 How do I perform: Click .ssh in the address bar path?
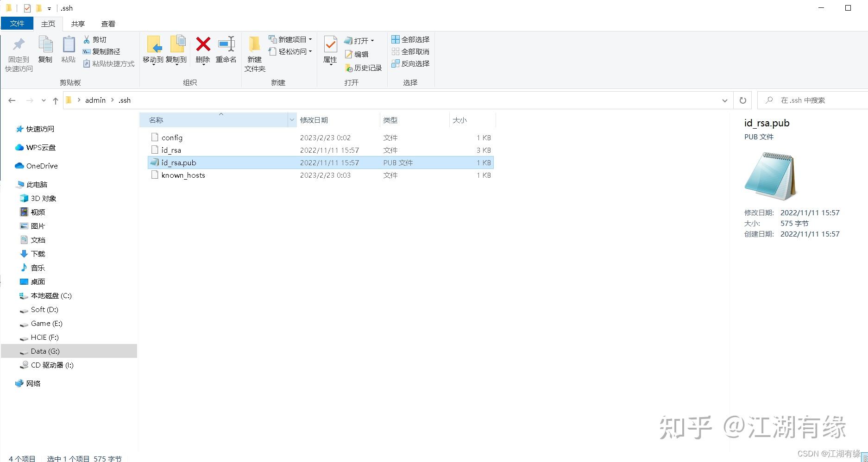tap(124, 100)
